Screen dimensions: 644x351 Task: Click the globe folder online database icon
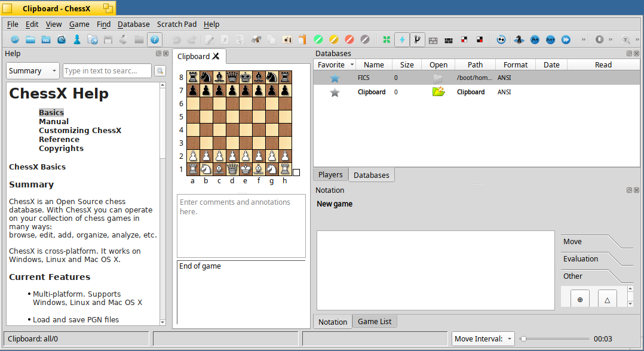93,39
